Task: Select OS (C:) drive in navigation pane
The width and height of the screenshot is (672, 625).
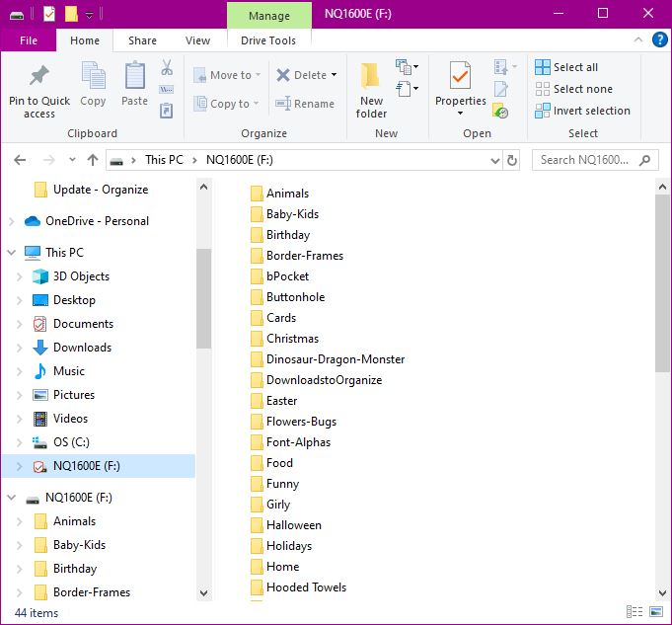Action: (71, 442)
